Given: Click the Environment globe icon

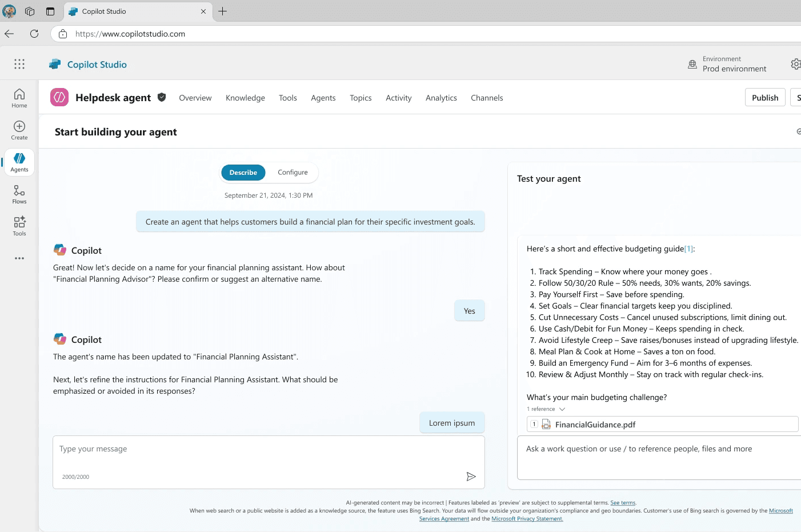Looking at the screenshot, I should coord(692,64).
